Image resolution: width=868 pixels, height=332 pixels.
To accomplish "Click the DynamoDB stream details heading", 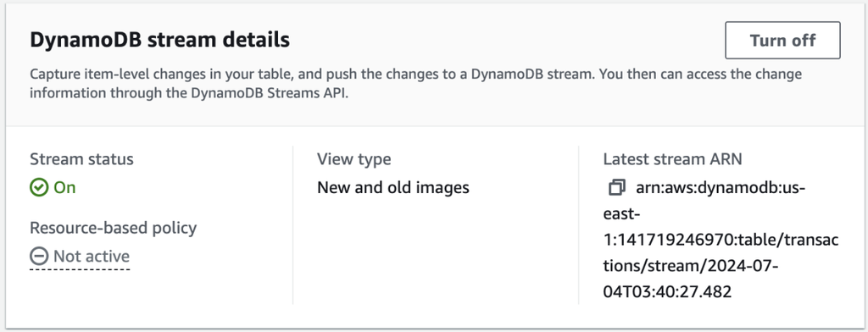I will [160, 41].
